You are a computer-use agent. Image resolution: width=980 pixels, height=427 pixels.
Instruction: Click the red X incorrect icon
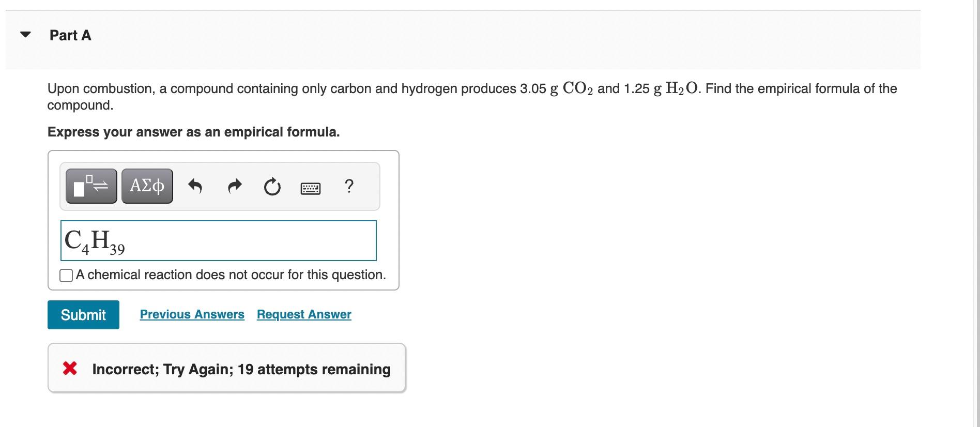[70, 369]
